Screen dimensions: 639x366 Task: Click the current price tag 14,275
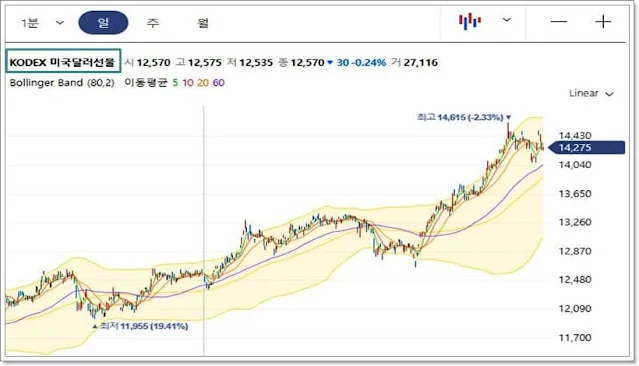click(587, 148)
